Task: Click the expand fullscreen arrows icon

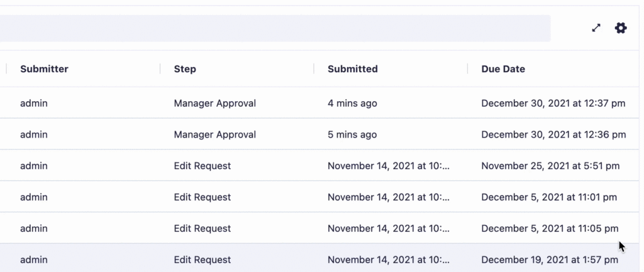Action: [x=596, y=28]
